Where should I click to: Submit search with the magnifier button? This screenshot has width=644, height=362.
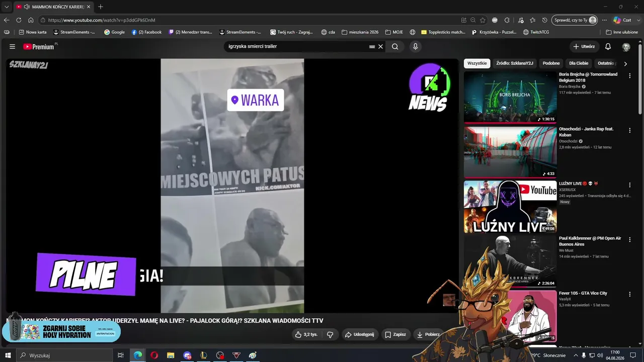(395, 47)
